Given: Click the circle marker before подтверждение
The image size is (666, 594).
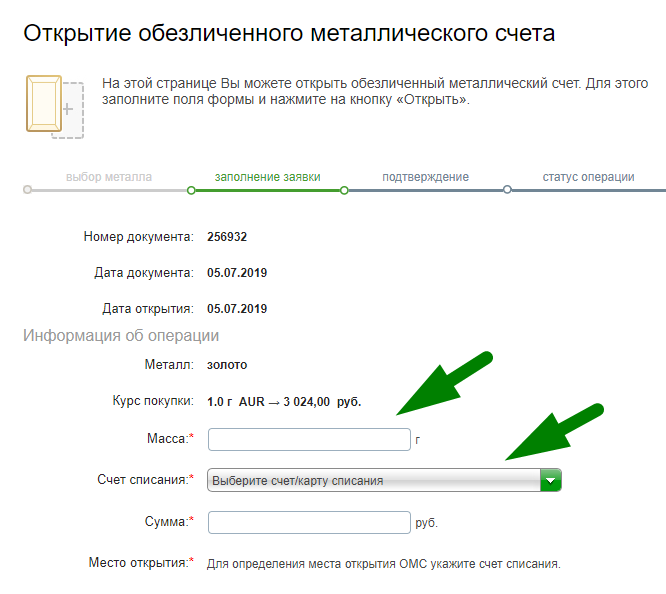Looking at the screenshot, I should coord(344,189).
